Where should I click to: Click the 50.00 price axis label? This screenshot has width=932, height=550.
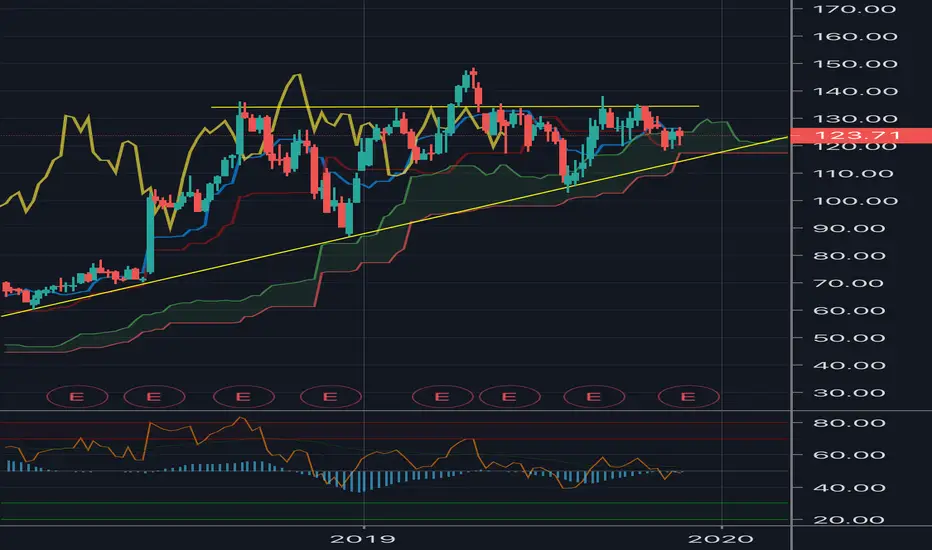[x=849, y=338]
